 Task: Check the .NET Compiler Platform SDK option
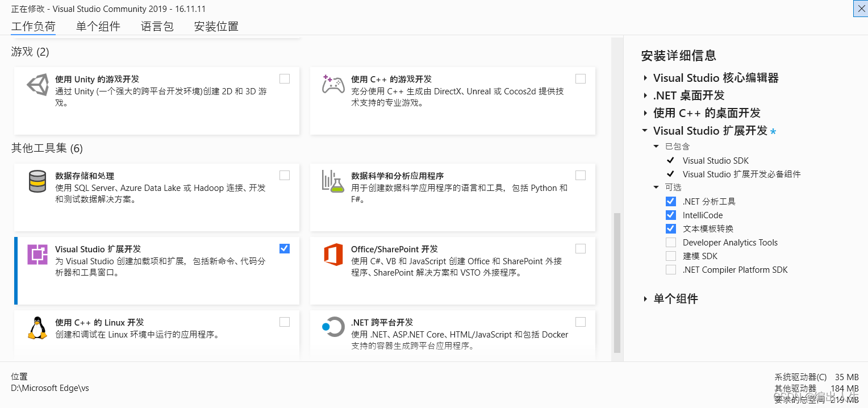coord(671,269)
